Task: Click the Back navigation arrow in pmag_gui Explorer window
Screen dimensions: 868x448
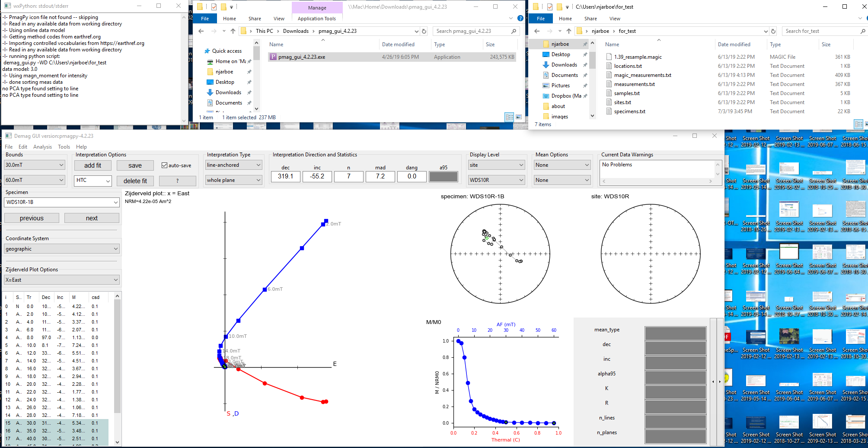Action: [x=201, y=31]
